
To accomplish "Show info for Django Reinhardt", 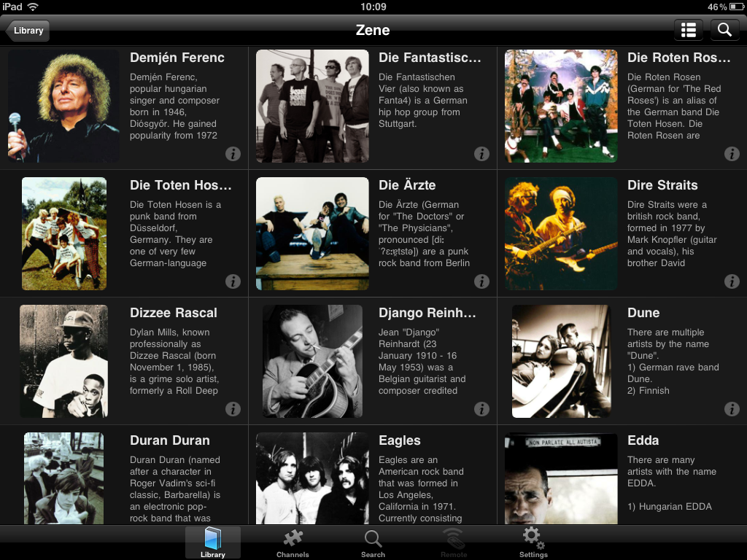I will (481, 409).
